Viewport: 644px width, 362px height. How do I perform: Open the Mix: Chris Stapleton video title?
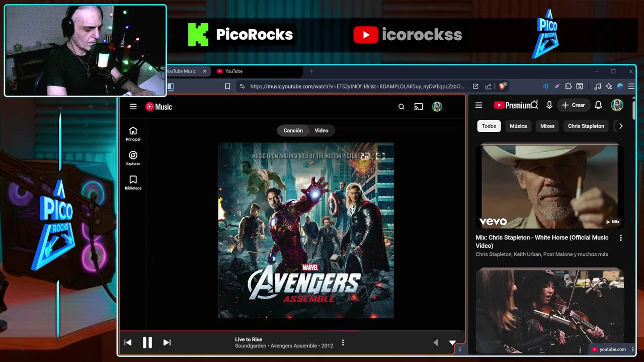pyautogui.click(x=542, y=241)
